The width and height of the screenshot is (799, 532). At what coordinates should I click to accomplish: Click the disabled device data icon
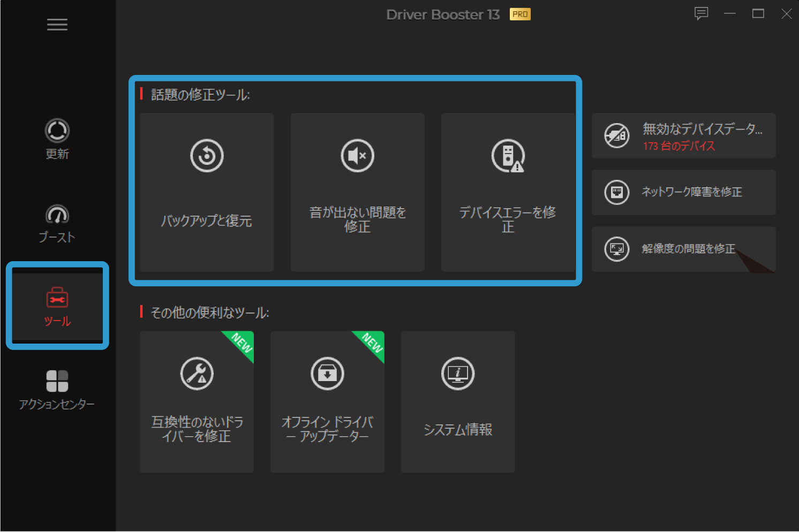[617, 136]
